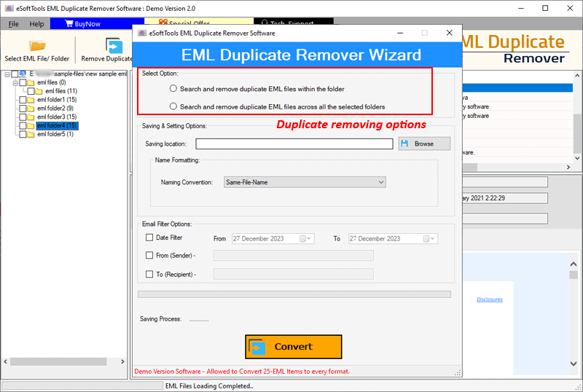Image resolution: width=583 pixels, height=392 pixels.
Task: Collapse the eml files (0) tree node
Action: tap(15, 82)
